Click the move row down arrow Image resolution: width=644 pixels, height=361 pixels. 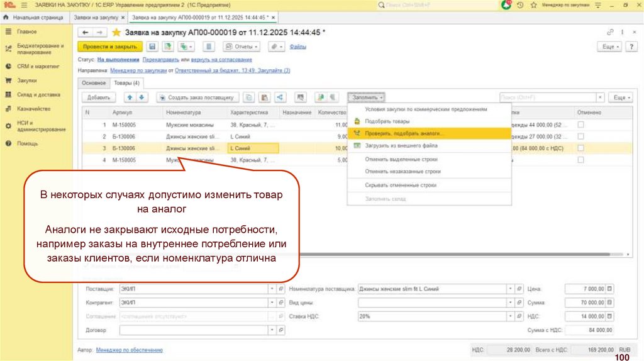pos(142,97)
